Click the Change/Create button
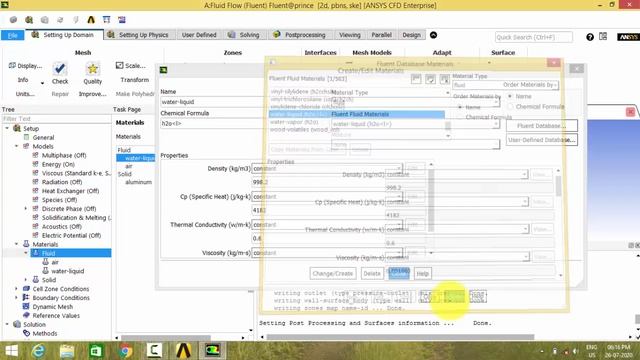 333,273
